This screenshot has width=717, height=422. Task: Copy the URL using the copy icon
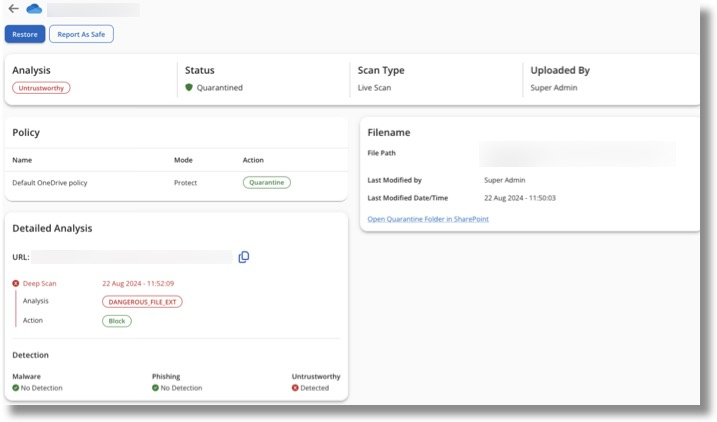(x=244, y=257)
